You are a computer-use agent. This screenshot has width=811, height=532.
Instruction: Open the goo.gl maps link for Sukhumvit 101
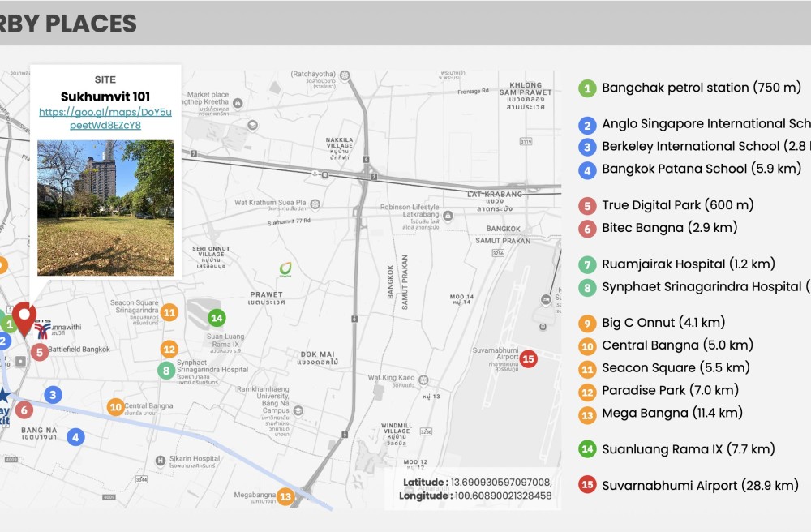tap(105, 118)
